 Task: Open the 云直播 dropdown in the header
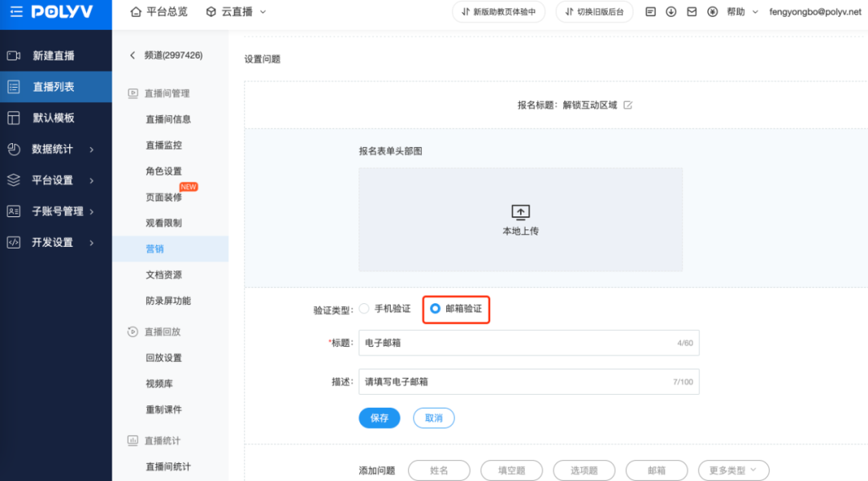[x=239, y=11]
